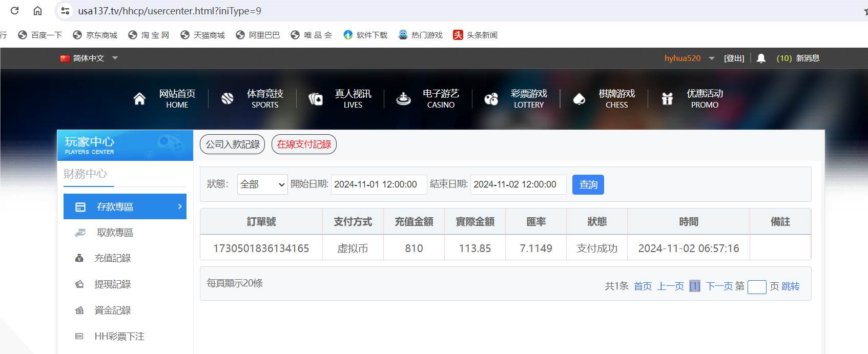This screenshot has width=868, height=354.
Task: Click the joystick icon beside 电子游艺
Action: point(404,99)
